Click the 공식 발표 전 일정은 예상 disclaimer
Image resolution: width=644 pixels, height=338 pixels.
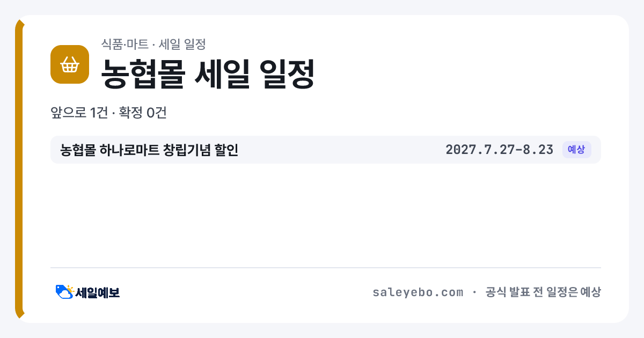(543, 292)
